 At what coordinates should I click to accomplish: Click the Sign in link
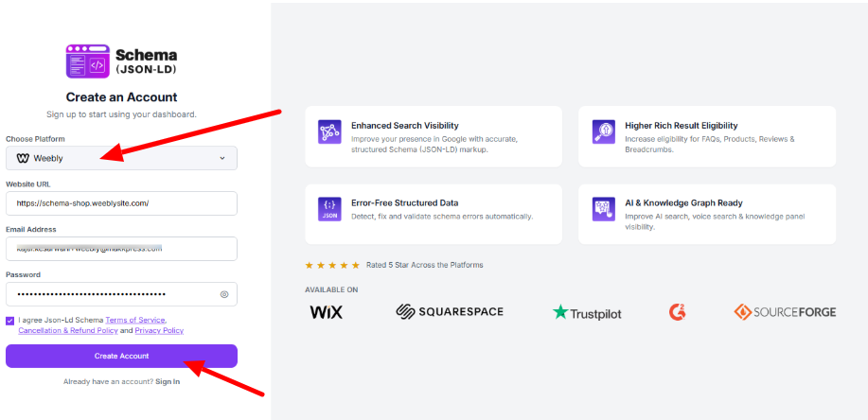(168, 381)
